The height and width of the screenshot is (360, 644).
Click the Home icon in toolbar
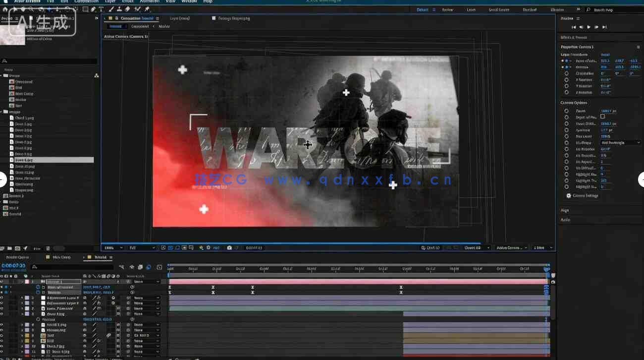(5, 9)
